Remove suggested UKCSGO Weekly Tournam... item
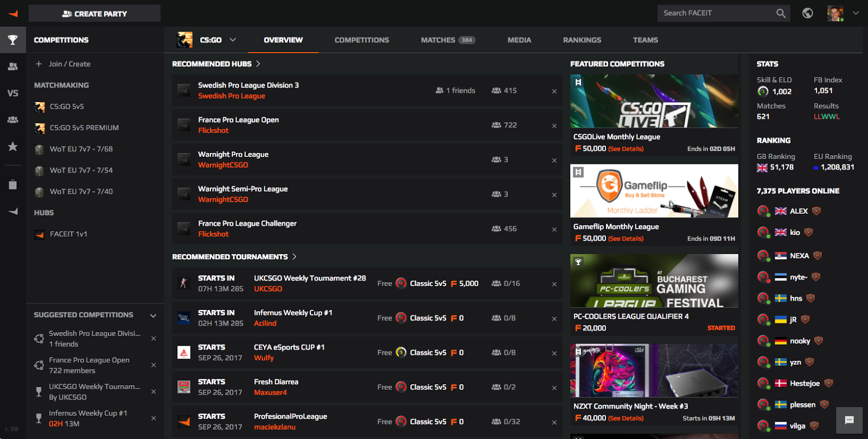Image resolution: width=868 pixels, height=439 pixels. click(x=154, y=392)
